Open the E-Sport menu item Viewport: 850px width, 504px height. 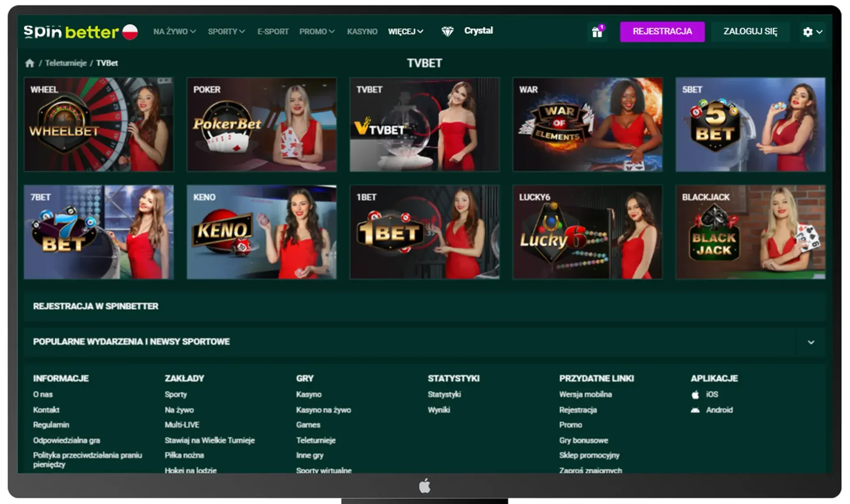(273, 32)
